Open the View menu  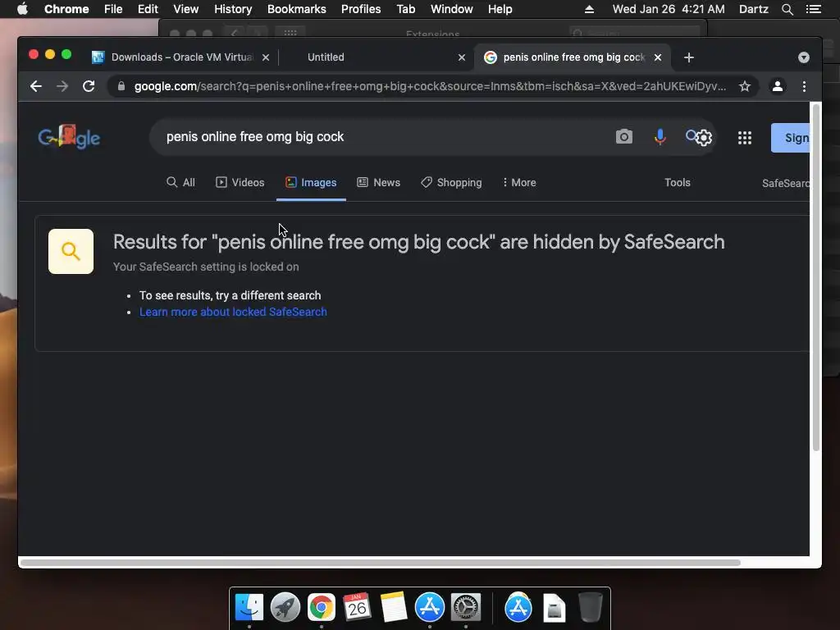[186, 9]
